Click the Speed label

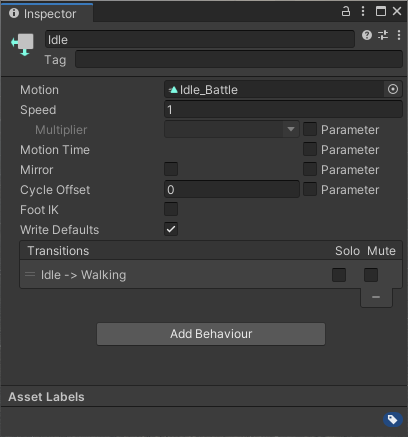pos(38,110)
